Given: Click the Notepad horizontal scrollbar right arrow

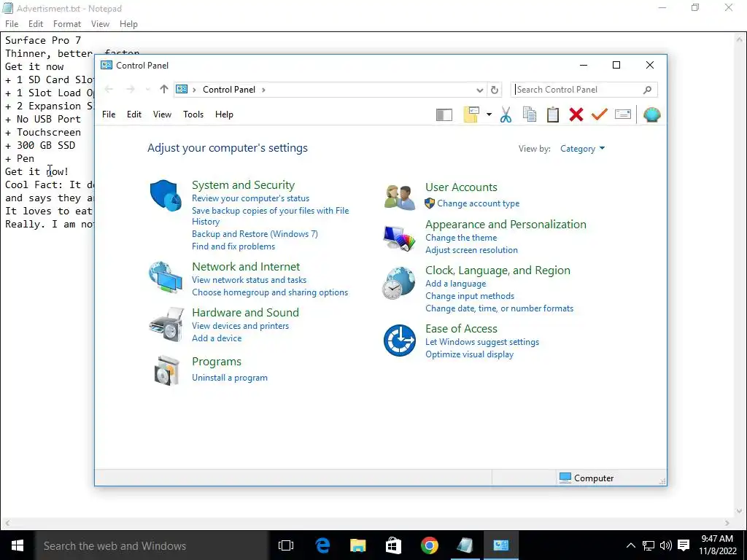Looking at the screenshot, I should 727,524.
